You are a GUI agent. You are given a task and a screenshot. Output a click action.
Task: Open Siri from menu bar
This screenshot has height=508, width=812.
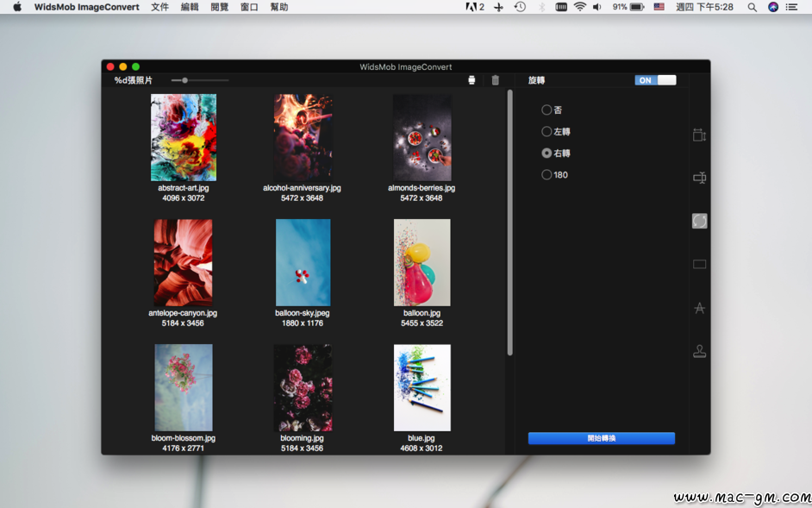[x=773, y=7]
